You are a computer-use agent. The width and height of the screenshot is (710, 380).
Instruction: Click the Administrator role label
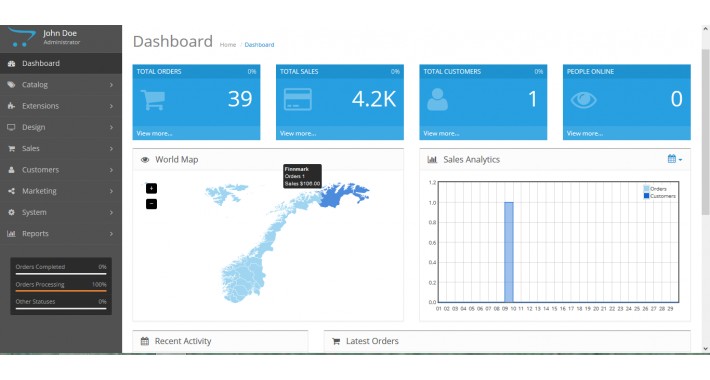[62, 42]
